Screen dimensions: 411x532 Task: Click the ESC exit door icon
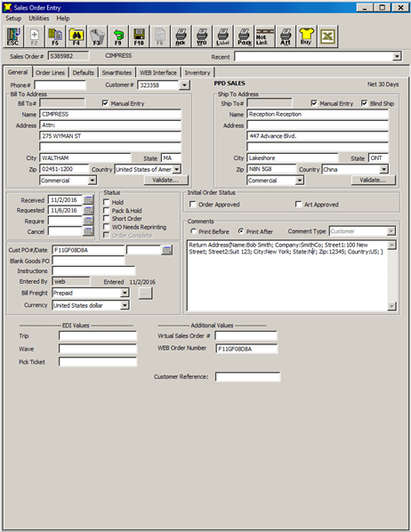click(13, 36)
